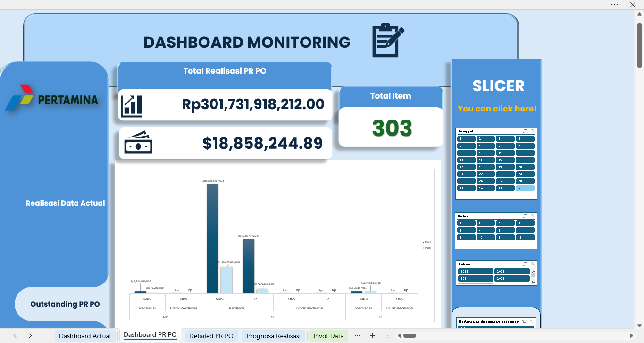644x343 pixels.
Task: Click the $18,858,244.89 dollar value
Action: click(x=262, y=143)
